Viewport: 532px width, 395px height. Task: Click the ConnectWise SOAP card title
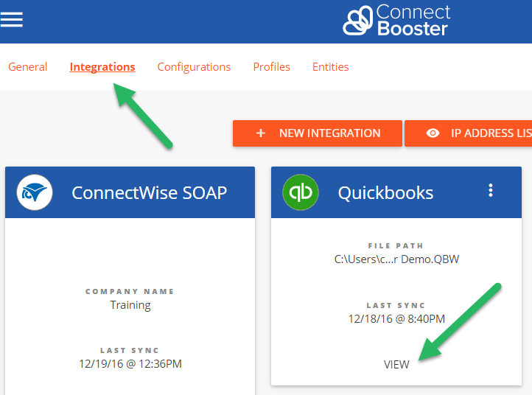150,193
